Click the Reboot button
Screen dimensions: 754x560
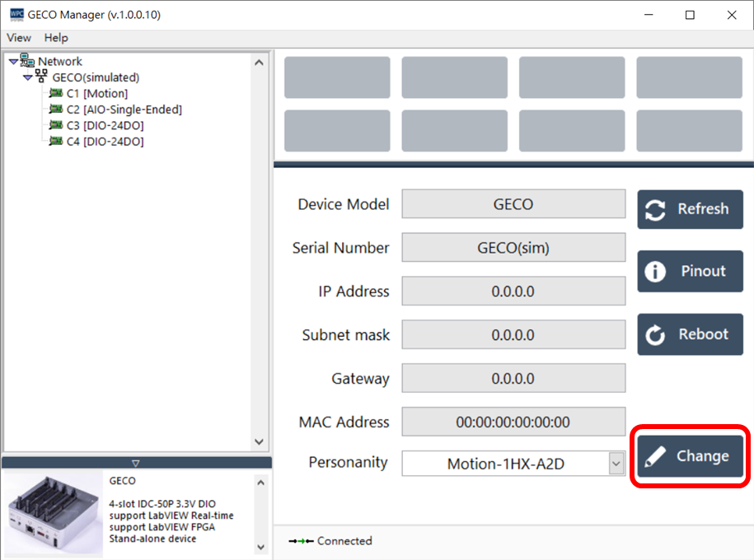(x=690, y=334)
